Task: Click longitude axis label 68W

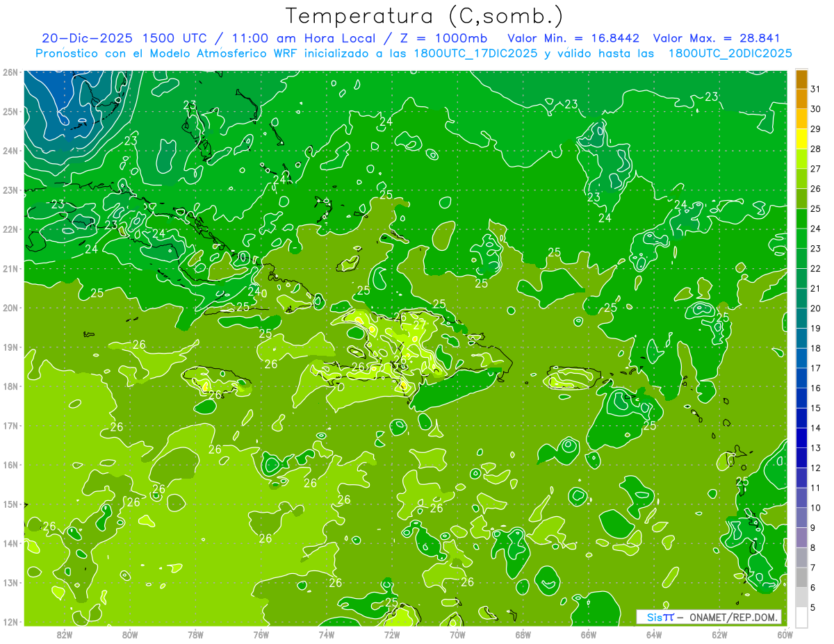Action: (523, 635)
